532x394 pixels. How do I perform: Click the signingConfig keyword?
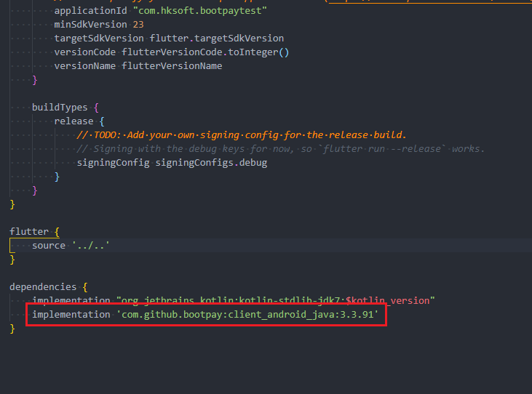(x=114, y=162)
